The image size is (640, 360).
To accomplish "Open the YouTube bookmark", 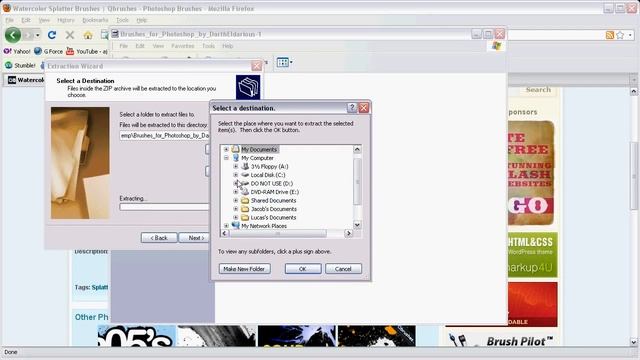I will (87, 51).
